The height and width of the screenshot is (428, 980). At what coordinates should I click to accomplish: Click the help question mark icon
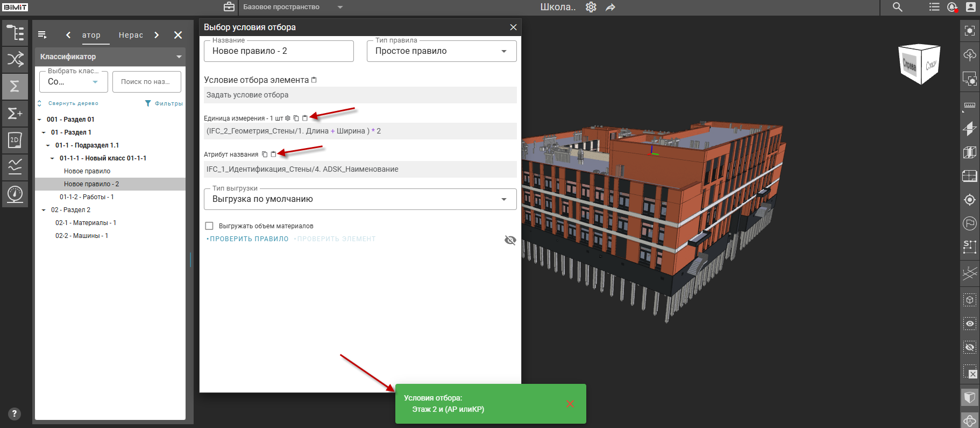pyautogui.click(x=15, y=413)
